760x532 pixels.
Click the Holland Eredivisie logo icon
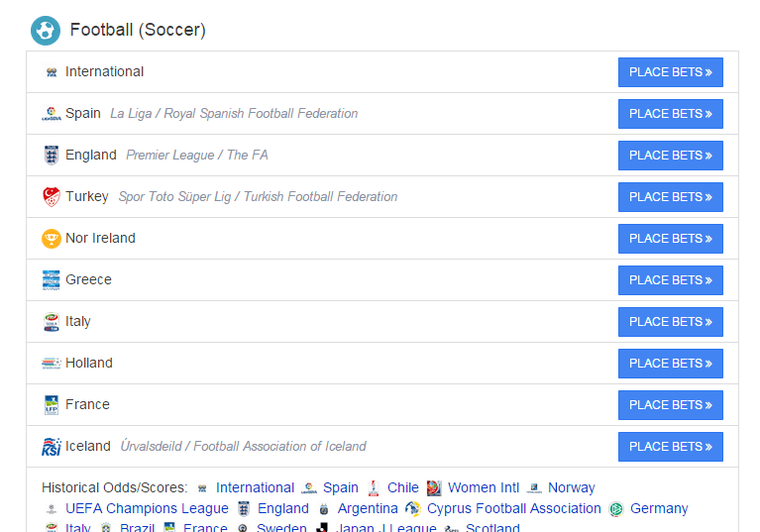[x=52, y=364]
